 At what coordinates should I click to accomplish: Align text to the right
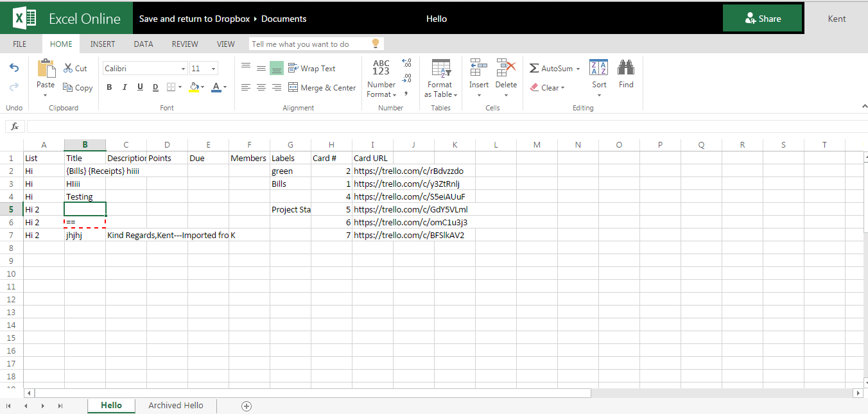point(277,87)
